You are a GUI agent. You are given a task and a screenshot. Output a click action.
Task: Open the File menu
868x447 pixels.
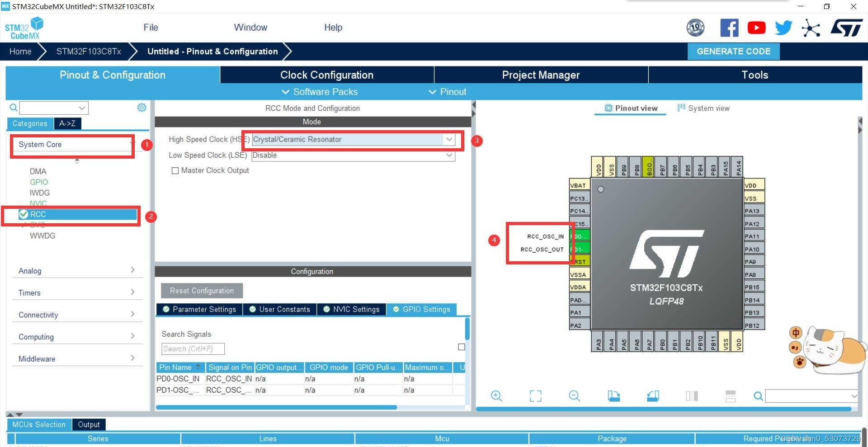coord(151,28)
